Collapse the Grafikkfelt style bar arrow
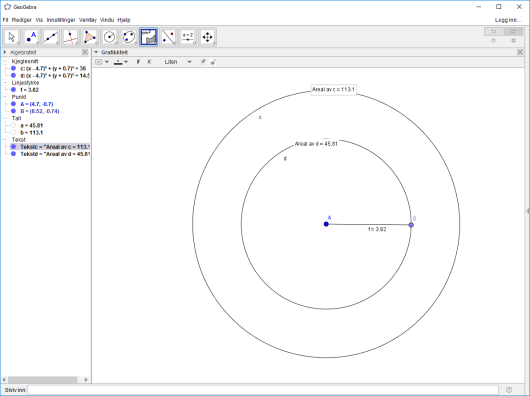This screenshot has height=396, width=530. pos(96,52)
